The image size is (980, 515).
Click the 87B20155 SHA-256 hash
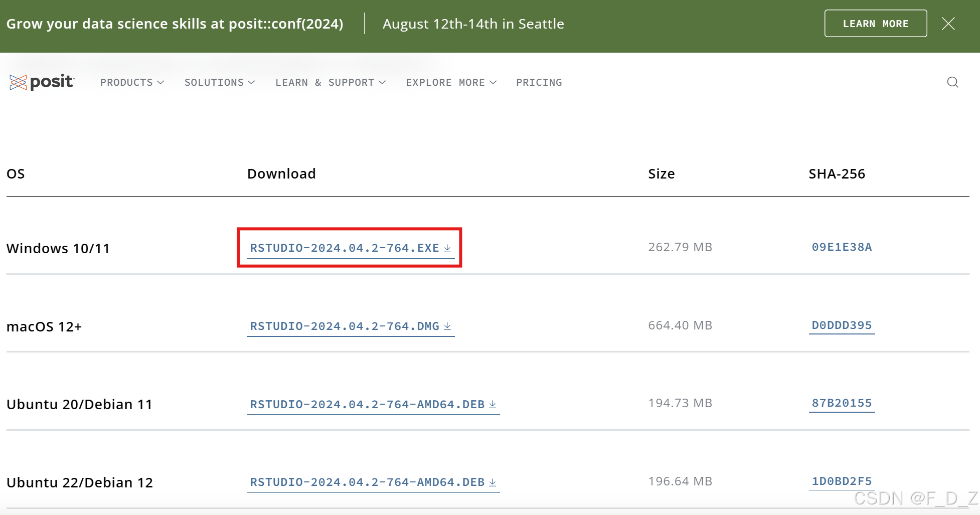pos(842,403)
